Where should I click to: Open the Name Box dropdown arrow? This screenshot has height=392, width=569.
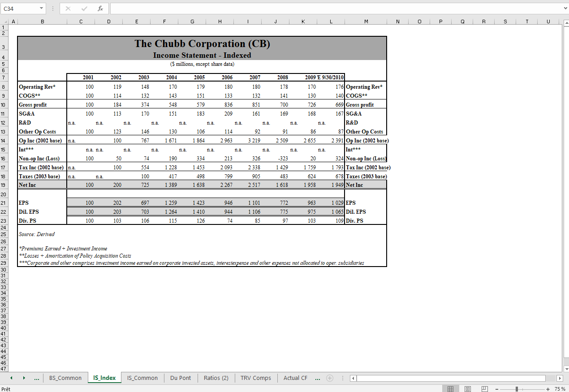coord(41,9)
